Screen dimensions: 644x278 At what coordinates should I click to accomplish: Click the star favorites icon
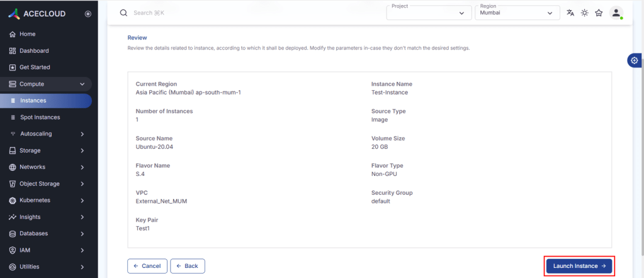599,13
